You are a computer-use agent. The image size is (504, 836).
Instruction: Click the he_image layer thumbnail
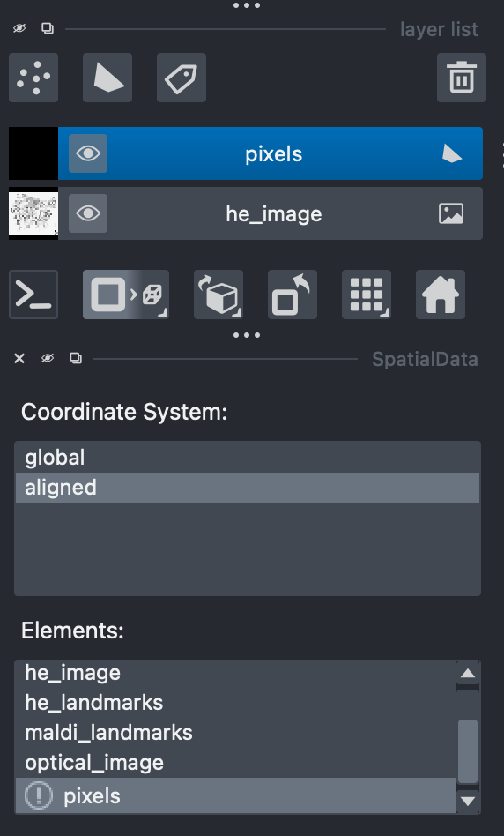tap(33, 213)
